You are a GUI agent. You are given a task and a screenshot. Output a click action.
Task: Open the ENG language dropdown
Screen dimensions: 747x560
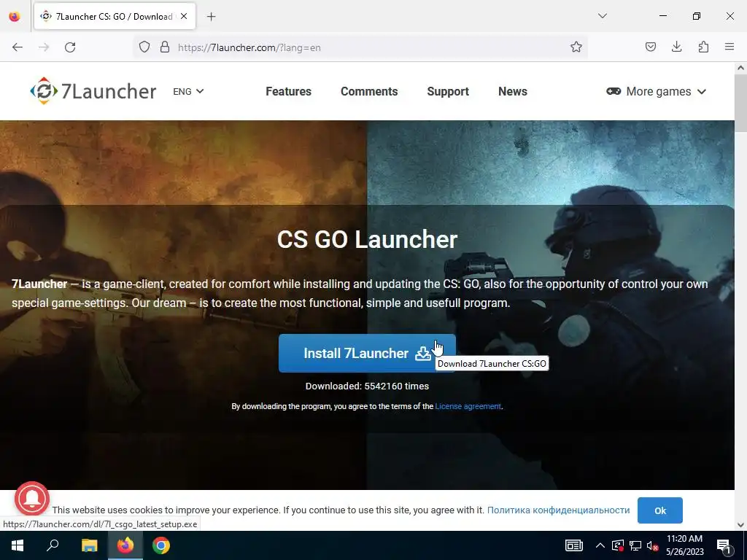pyautogui.click(x=188, y=91)
